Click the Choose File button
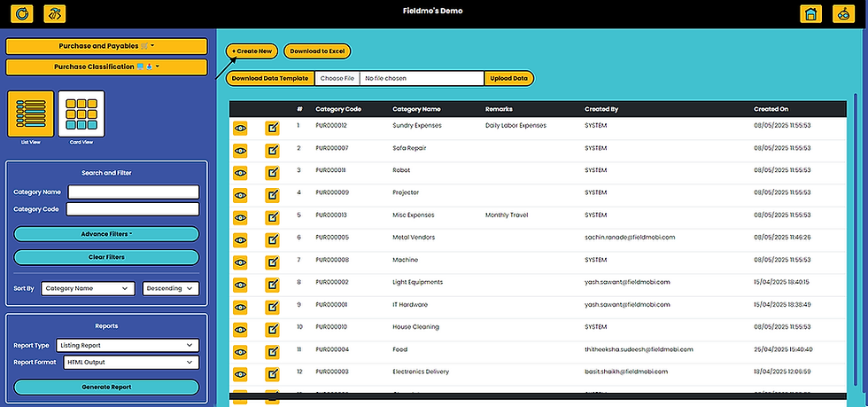 click(337, 78)
